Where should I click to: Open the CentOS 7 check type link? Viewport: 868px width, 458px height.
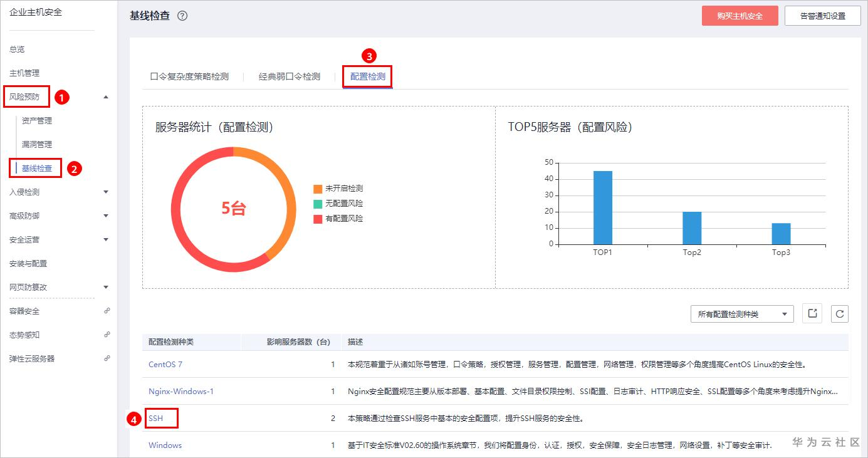[x=165, y=365]
